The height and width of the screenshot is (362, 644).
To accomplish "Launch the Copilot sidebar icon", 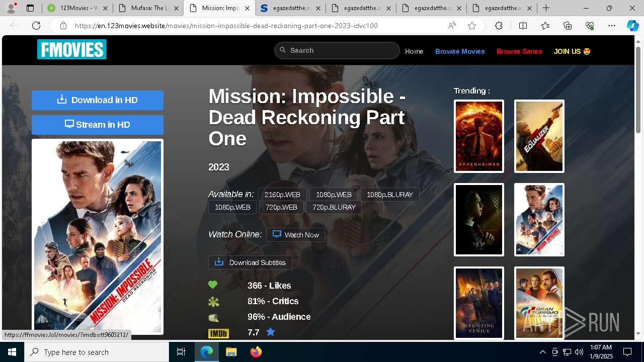I will (632, 26).
